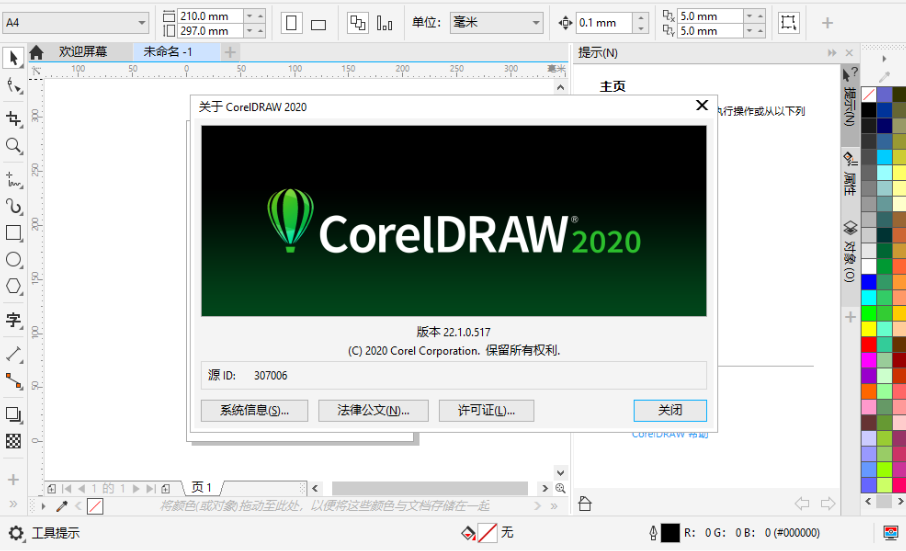Select the Transparency checkerboard tool
The height and width of the screenshot is (551, 906).
[x=13, y=441]
